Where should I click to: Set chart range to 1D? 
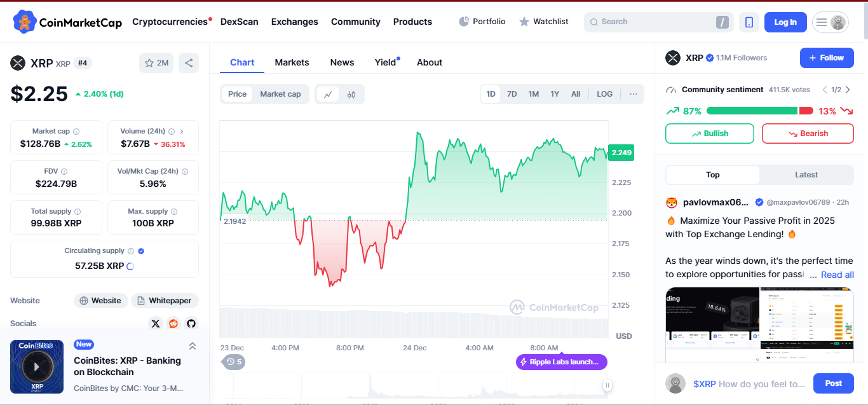491,94
